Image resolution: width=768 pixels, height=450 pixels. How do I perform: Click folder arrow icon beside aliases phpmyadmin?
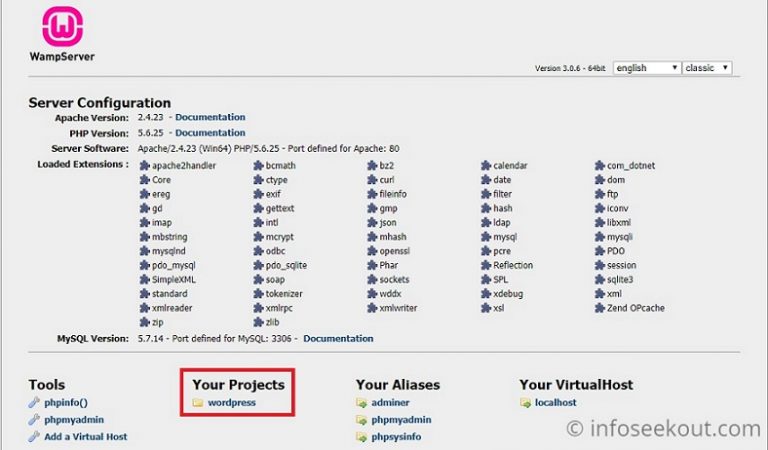pos(361,420)
